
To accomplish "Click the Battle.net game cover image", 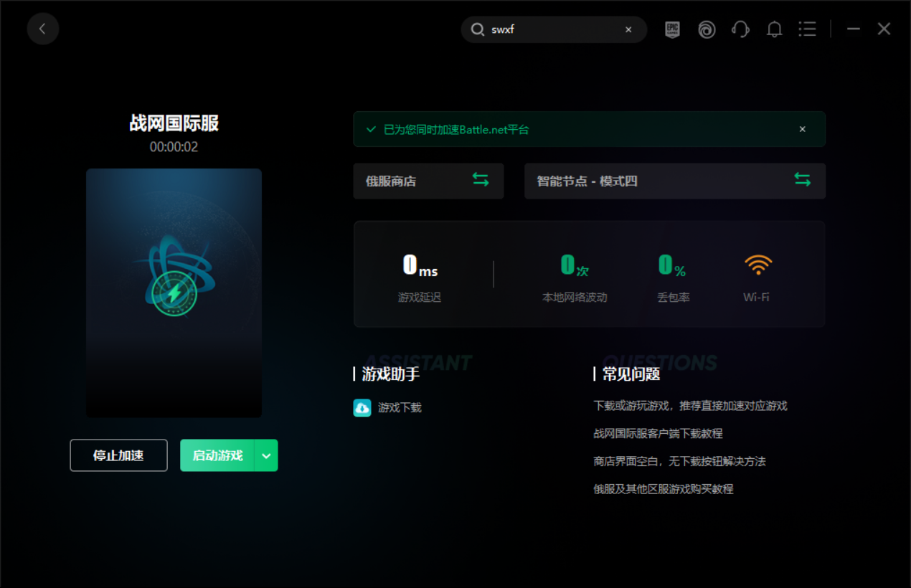I will tap(174, 293).
